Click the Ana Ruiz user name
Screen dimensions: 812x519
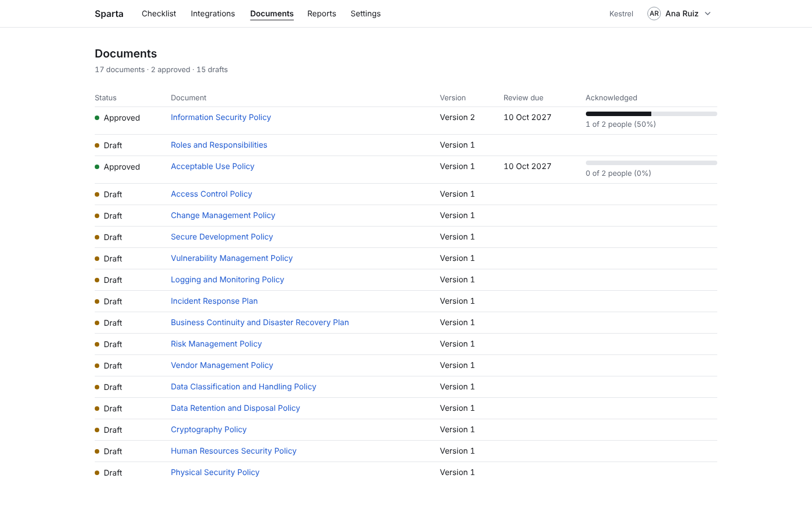coord(682,14)
